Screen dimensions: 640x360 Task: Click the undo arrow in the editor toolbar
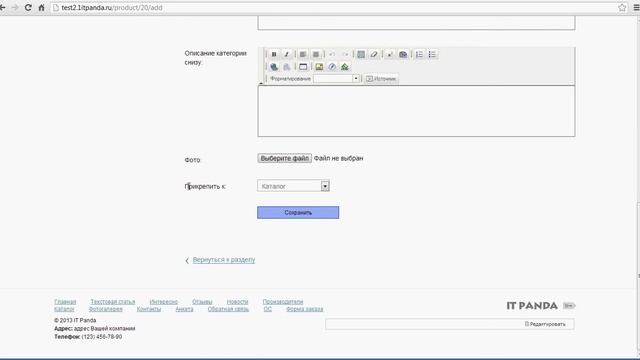tap(332, 54)
